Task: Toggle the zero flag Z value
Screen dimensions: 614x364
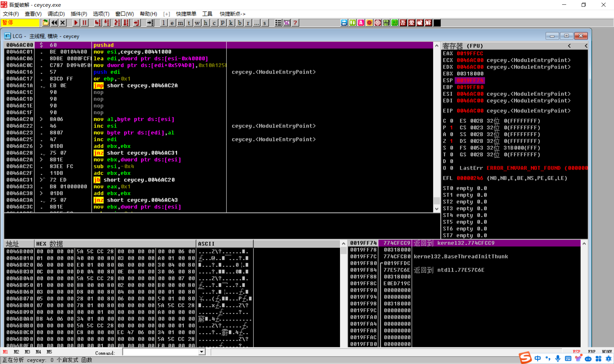Action: point(452,141)
